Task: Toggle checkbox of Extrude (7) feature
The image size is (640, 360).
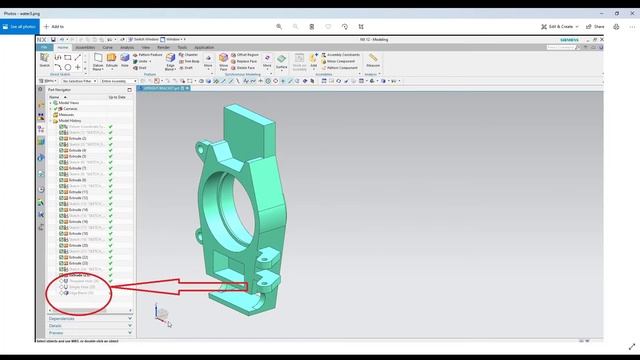Action: [61, 168]
